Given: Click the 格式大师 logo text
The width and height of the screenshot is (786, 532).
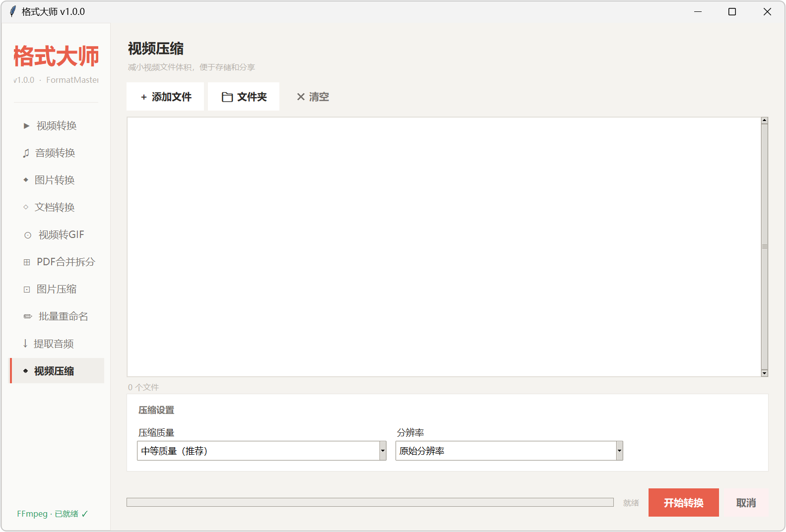Looking at the screenshot, I should pos(56,56).
